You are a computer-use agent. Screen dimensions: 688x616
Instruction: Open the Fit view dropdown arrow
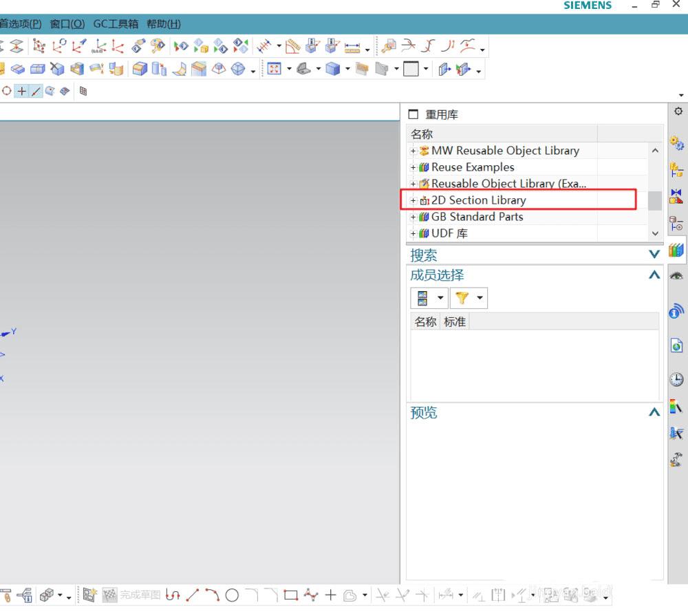289,69
